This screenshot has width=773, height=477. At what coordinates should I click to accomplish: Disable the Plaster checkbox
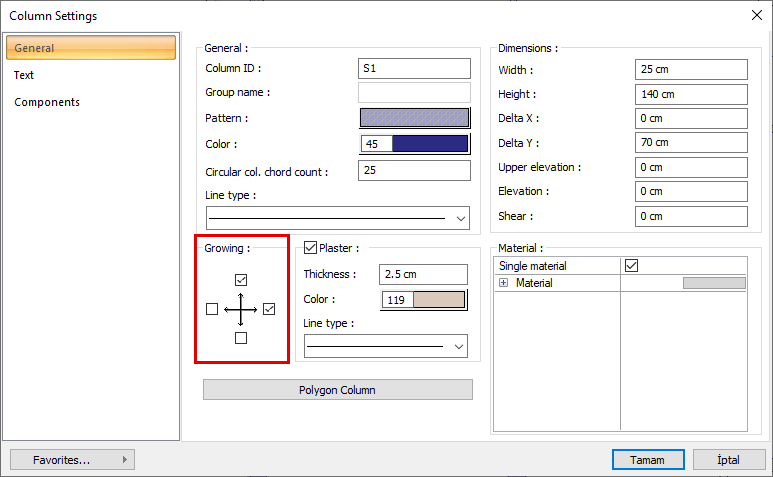pos(310,248)
